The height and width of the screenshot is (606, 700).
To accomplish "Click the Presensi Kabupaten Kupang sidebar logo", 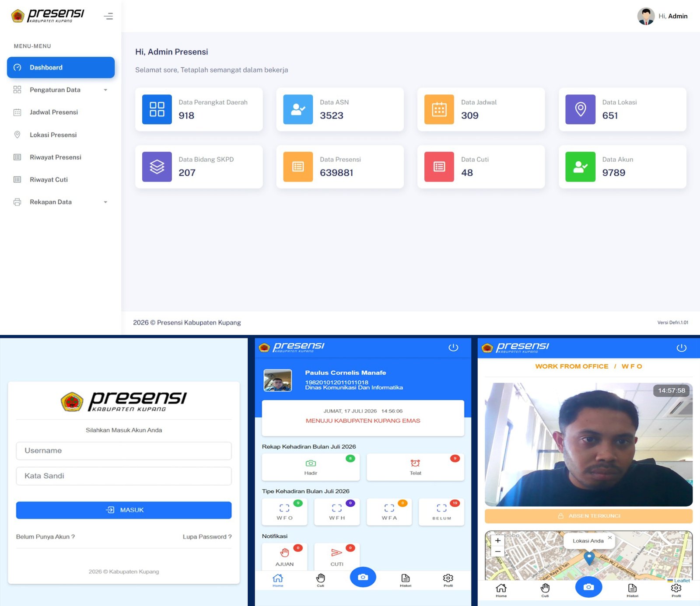I will (48, 16).
